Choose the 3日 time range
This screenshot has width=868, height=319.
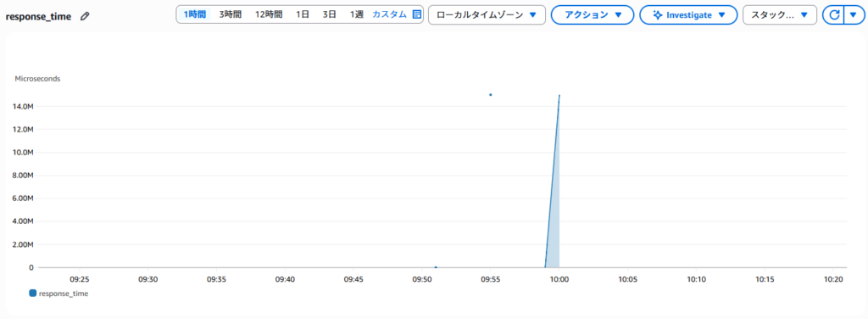coord(330,15)
